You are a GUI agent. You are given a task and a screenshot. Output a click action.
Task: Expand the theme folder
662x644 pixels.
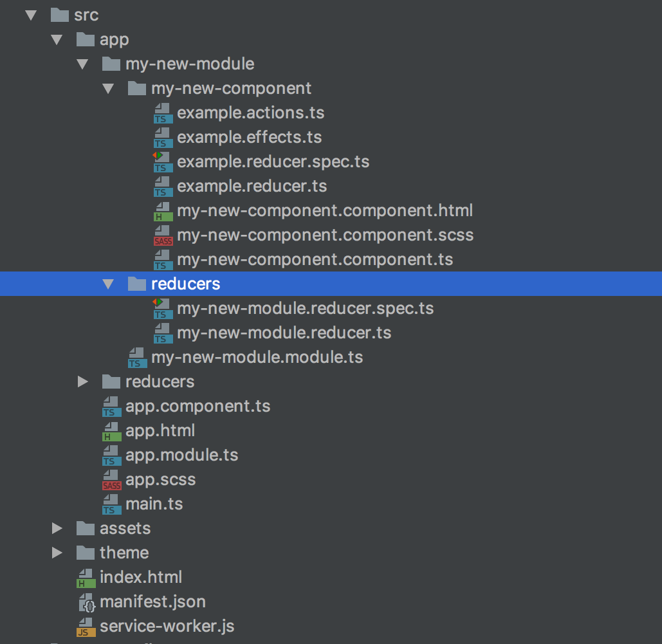click(57, 553)
